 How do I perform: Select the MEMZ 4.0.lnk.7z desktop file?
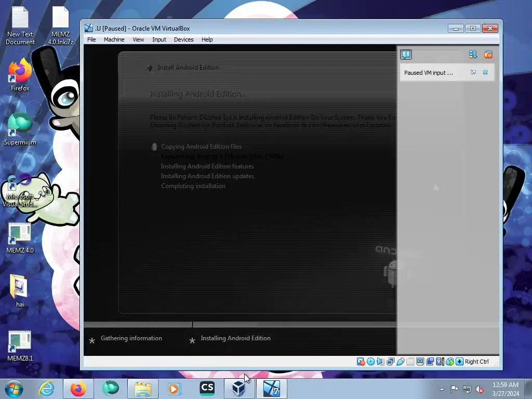click(60, 25)
